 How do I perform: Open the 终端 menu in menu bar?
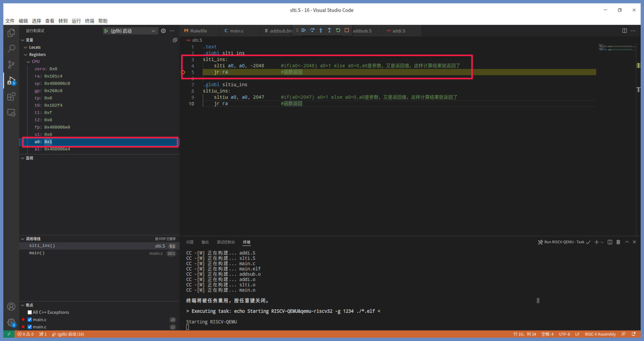click(90, 21)
